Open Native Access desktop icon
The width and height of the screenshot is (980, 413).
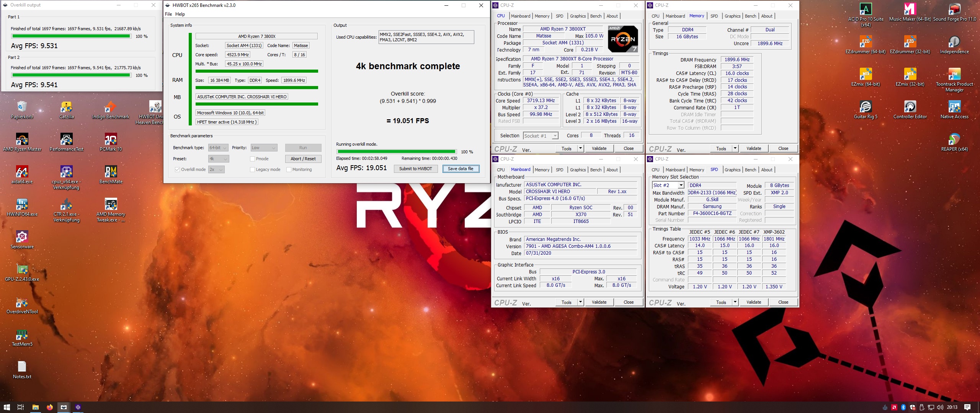[x=954, y=110]
